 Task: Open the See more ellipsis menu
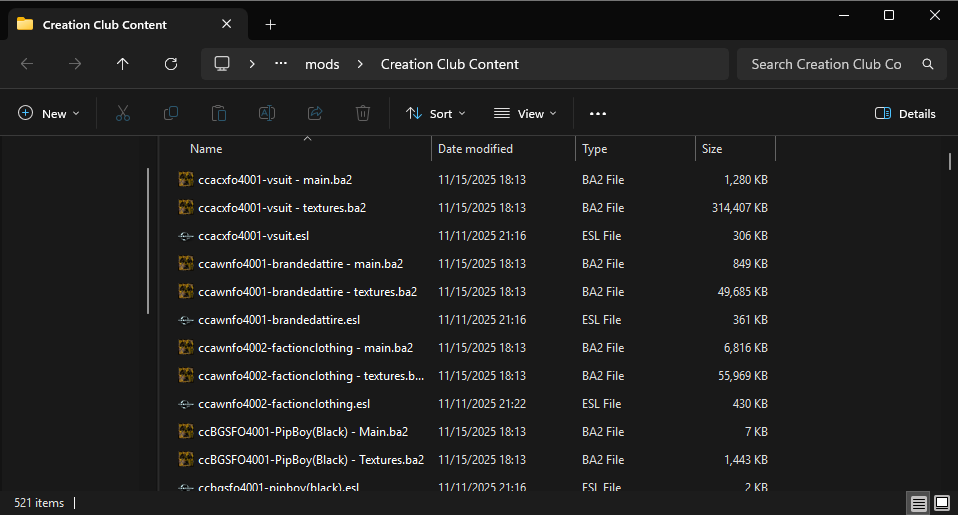(598, 114)
